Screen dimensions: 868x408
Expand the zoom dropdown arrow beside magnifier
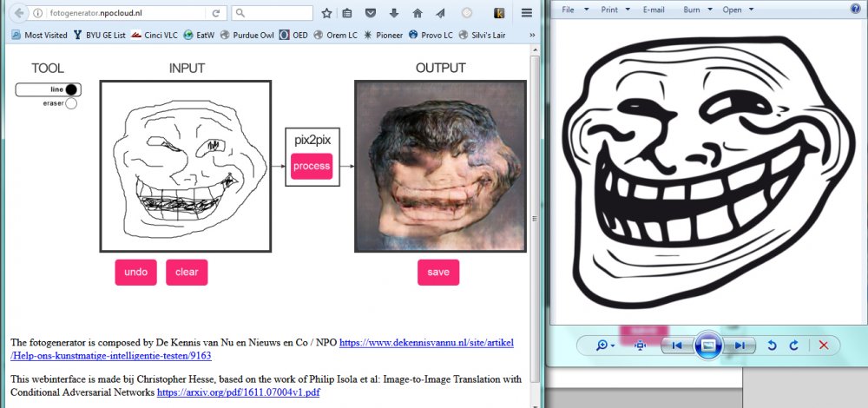(613, 346)
